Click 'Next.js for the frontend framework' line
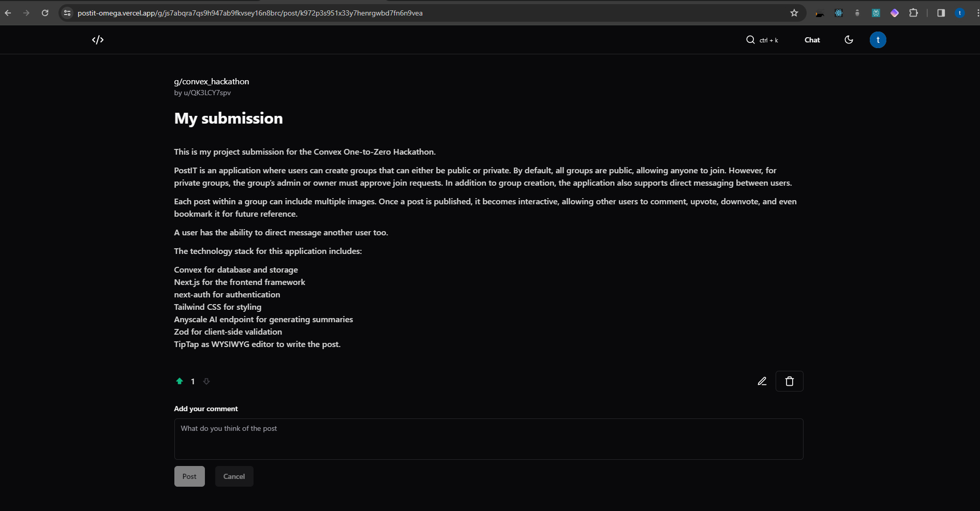This screenshot has width=980, height=511. 240,282
